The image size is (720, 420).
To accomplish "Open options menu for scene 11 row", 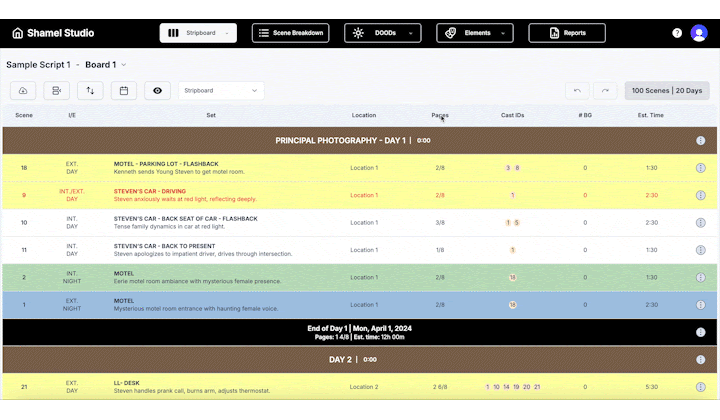I will [x=700, y=250].
